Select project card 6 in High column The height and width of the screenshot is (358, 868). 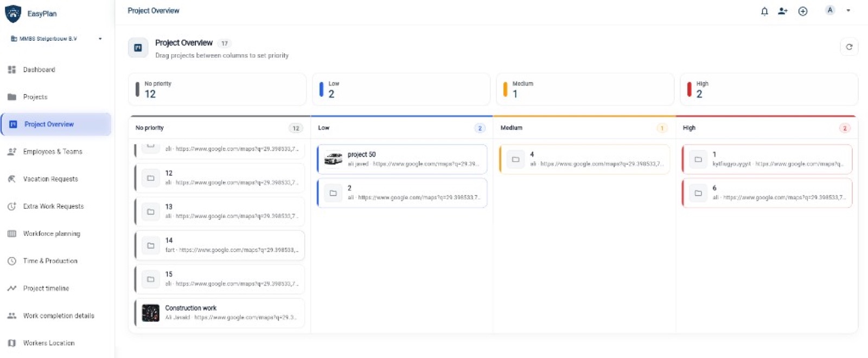click(x=767, y=192)
